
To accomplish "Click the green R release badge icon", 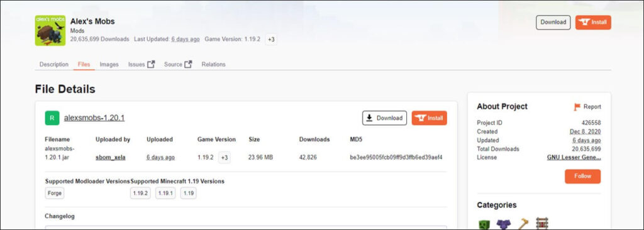I will (x=52, y=118).
